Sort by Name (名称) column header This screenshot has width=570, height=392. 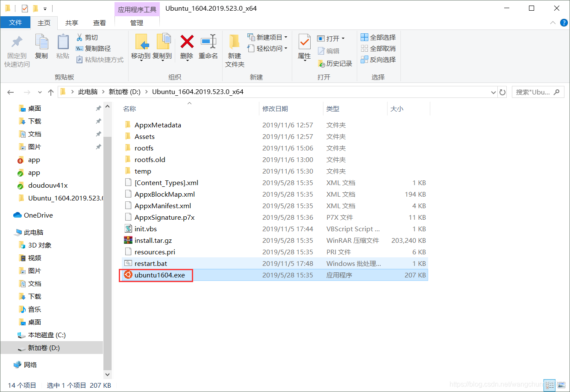pyautogui.click(x=130, y=109)
